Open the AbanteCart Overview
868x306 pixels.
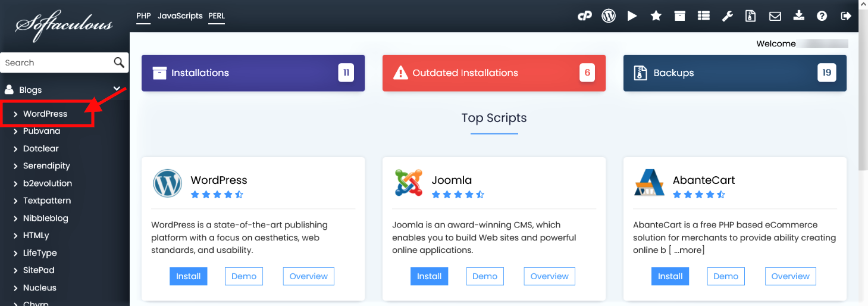pyautogui.click(x=790, y=276)
